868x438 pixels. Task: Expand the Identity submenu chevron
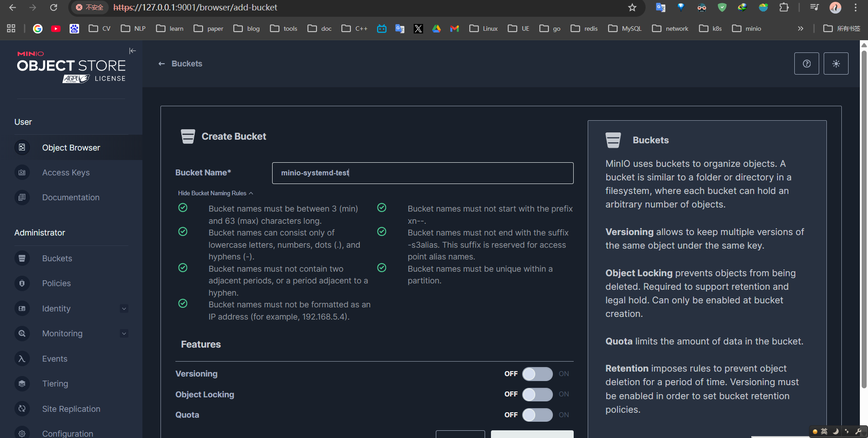tap(124, 309)
